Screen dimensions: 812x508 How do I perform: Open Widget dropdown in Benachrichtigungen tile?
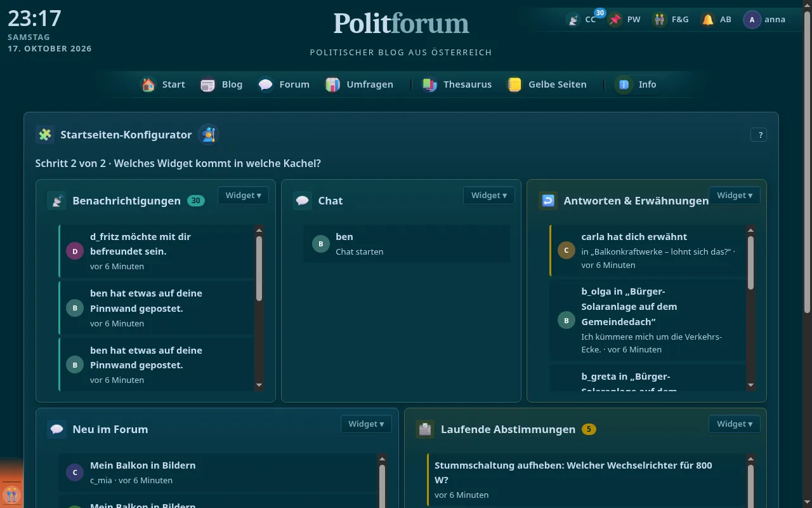[243, 196]
